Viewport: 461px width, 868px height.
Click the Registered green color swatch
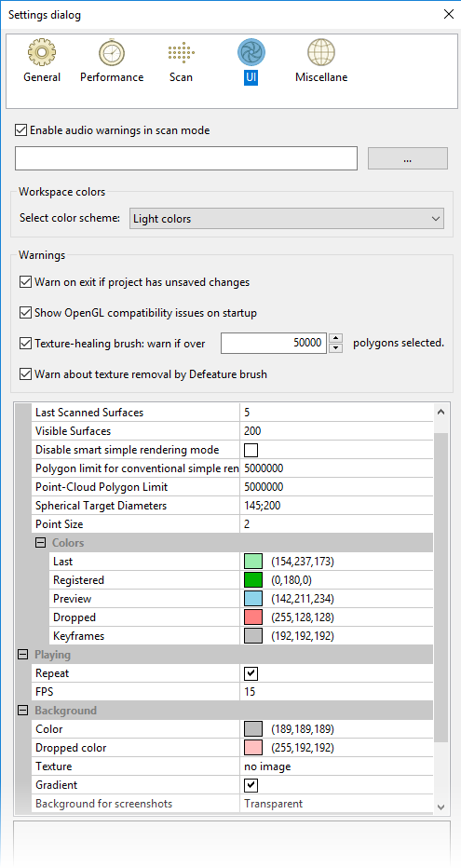[x=253, y=580]
